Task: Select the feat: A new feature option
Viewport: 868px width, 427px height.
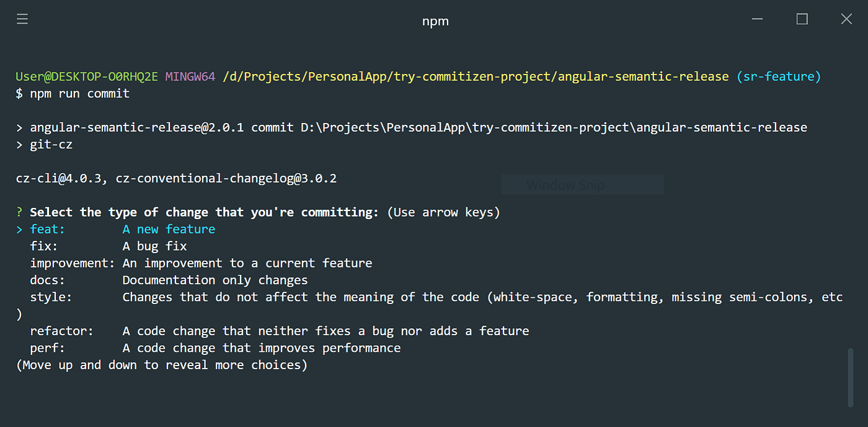Action: coord(123,229)
